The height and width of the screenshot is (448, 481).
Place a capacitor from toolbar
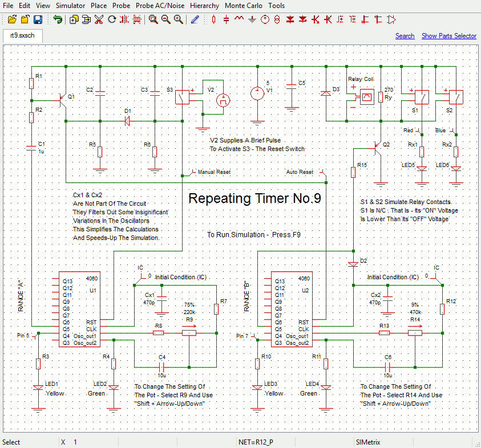[226, 19]
